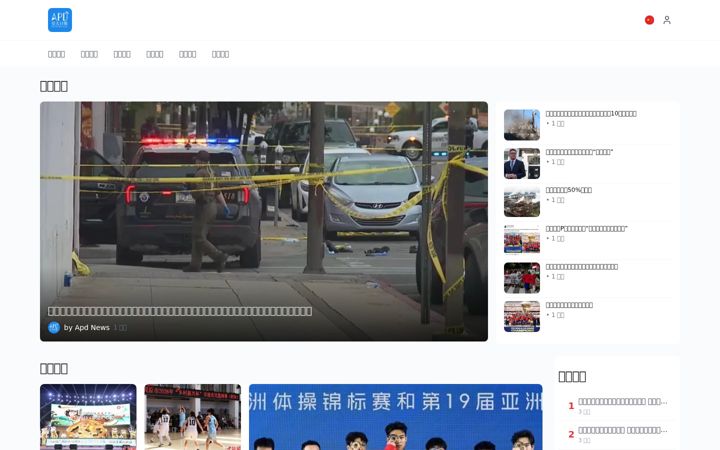720x450 pixels.
Task: Open the featured police crime scene photo
Action: pos(264,221)
